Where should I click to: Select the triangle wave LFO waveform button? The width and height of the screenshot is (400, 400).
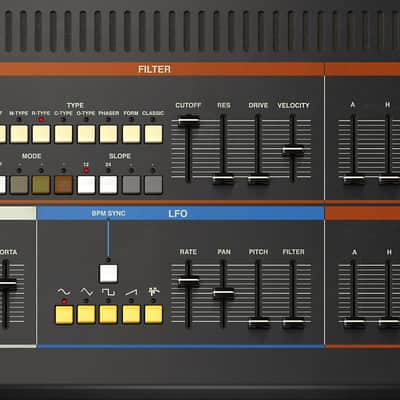click(x=86, y=315)
